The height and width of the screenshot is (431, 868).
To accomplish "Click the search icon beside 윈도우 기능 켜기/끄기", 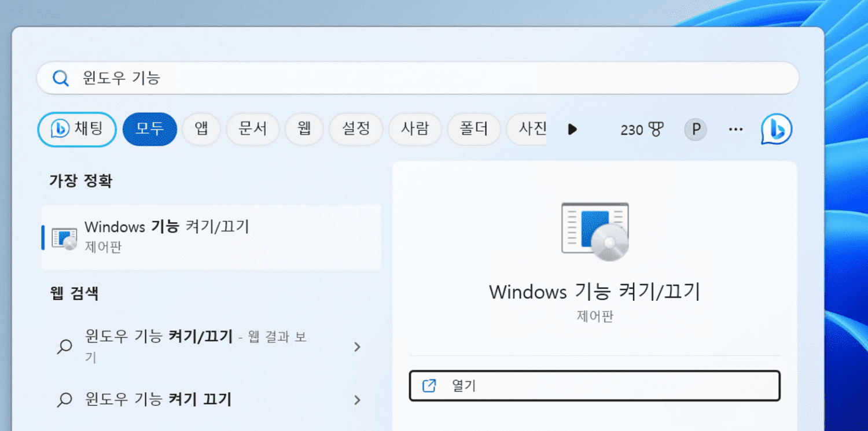I will pos(64,347).
